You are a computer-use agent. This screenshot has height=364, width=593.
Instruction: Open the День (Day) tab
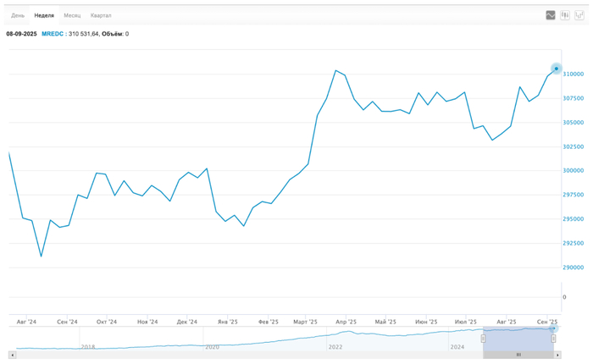pyautogui.click(x=18, y=15)
